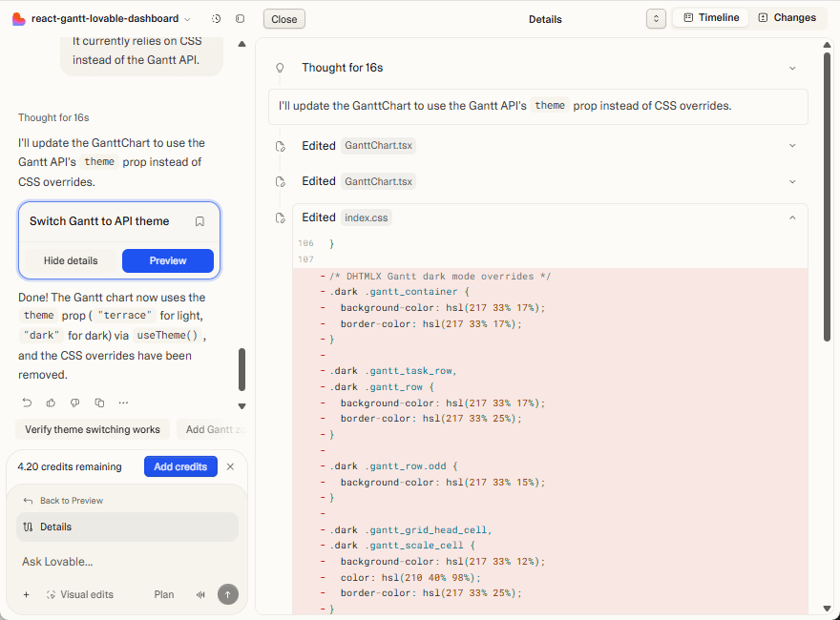
Task: Give a thumbs up to the response
Action: click(51, 403)
